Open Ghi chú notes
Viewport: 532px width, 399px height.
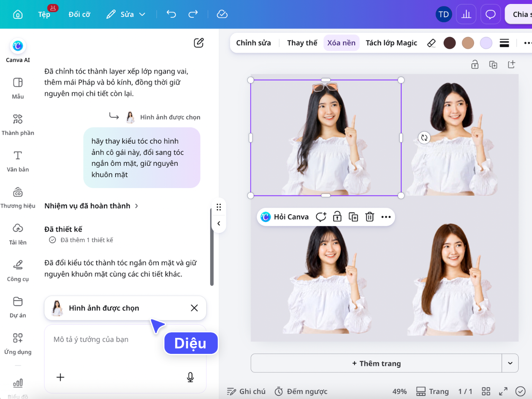(246, 391)
